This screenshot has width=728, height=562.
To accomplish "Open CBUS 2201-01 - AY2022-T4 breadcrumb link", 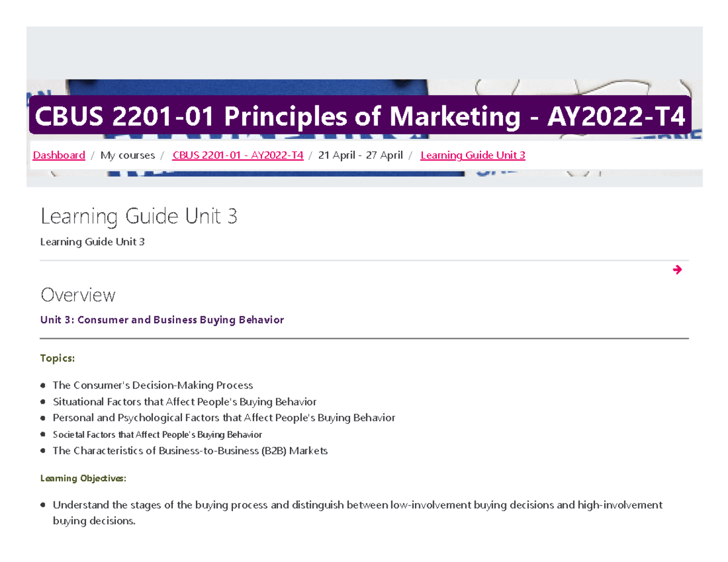I will [238, 155].
